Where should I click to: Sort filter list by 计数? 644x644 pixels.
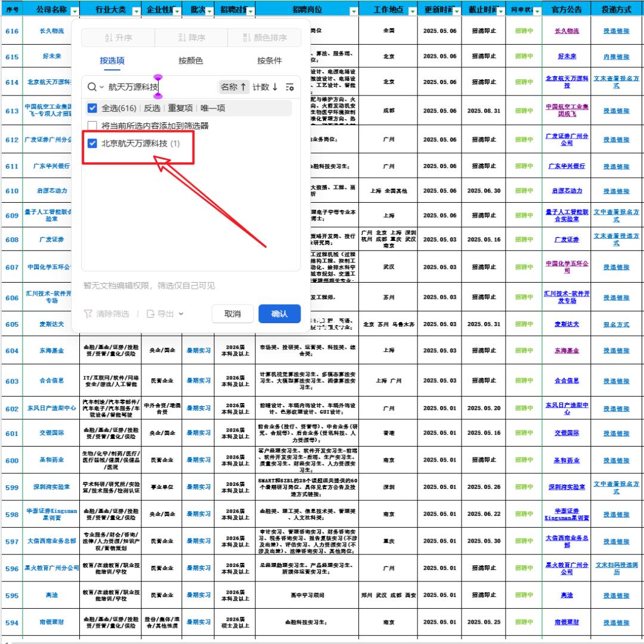[265, 87]
